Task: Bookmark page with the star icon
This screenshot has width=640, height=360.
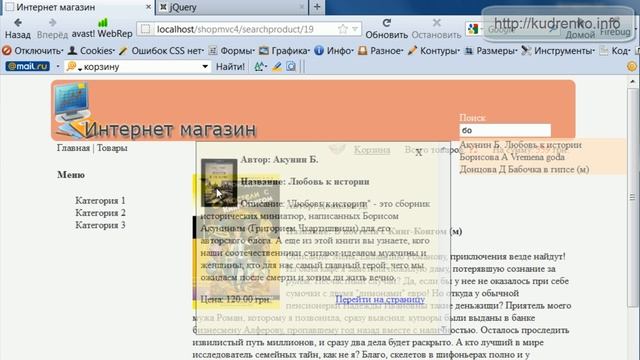Action: (343, 29)
